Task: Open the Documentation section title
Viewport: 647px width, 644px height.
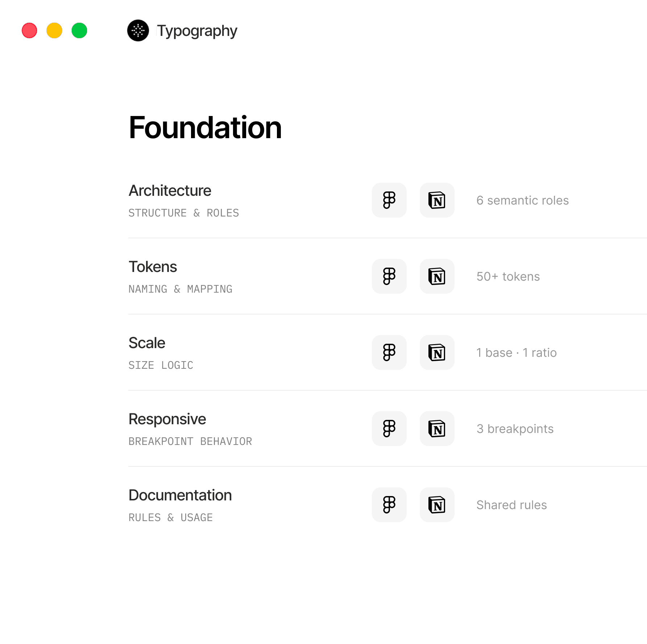Action: [180, 495]
